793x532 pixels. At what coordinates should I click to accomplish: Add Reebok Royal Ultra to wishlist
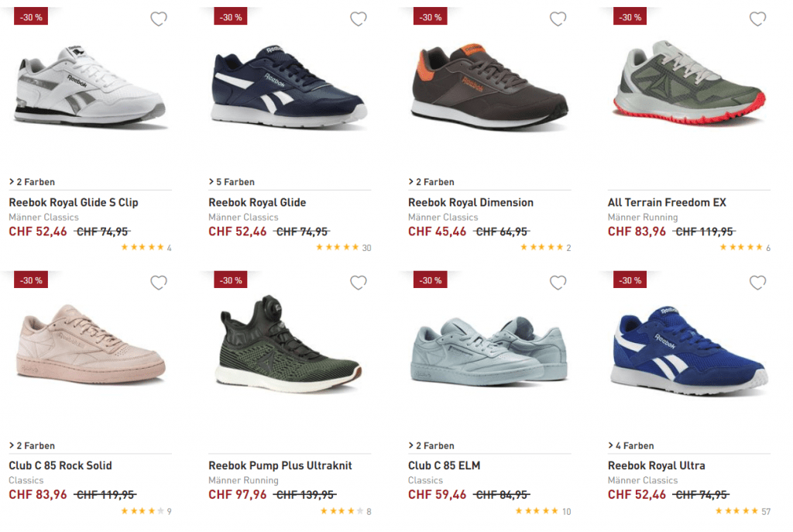(758, 283)
